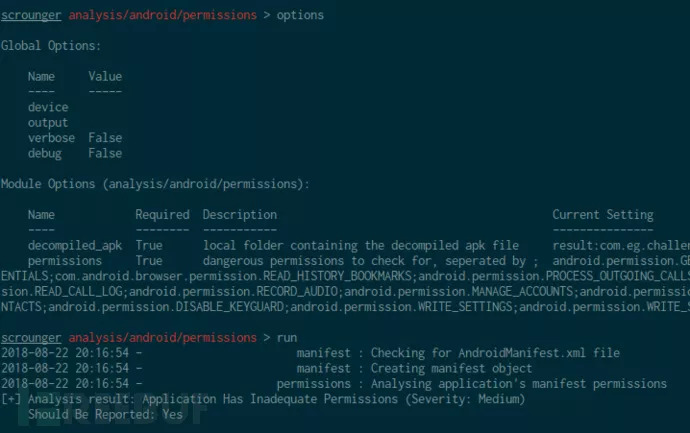Screen dimensions: 690x433
Task: Click the 'debug' global option name
Action: coord(44,153)
